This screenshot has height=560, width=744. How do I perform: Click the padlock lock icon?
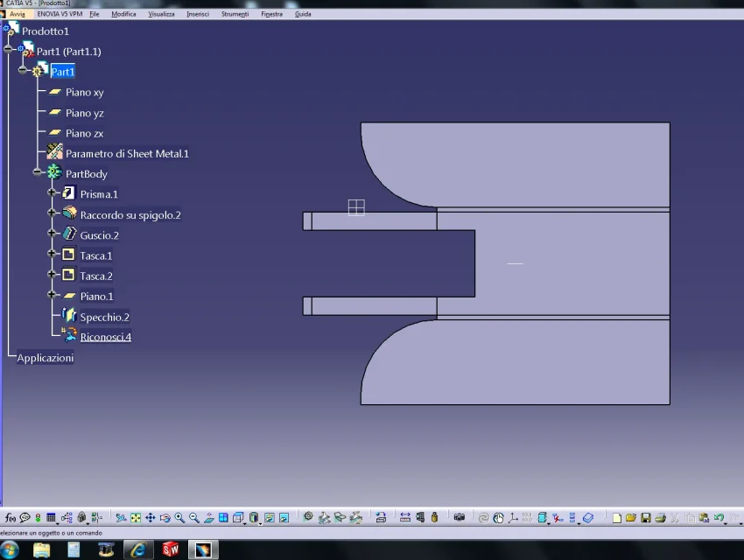(81, 517)
